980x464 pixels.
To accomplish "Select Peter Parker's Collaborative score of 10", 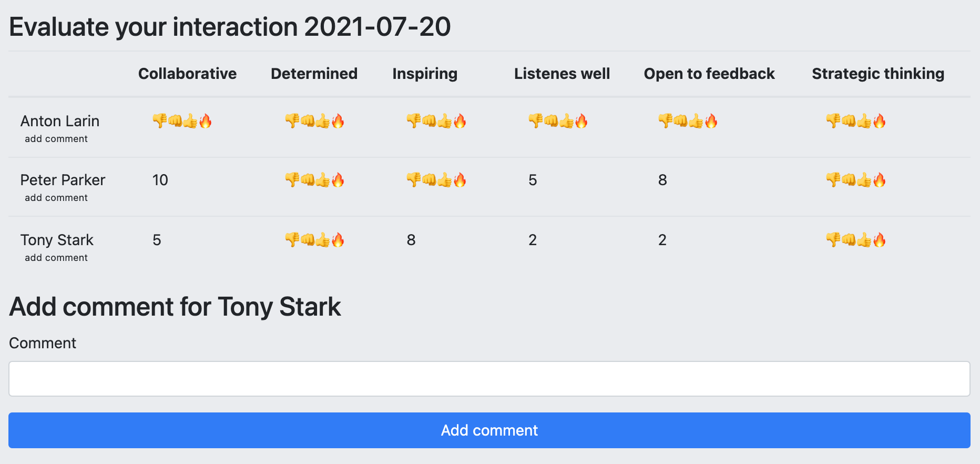I will (160, 180).
